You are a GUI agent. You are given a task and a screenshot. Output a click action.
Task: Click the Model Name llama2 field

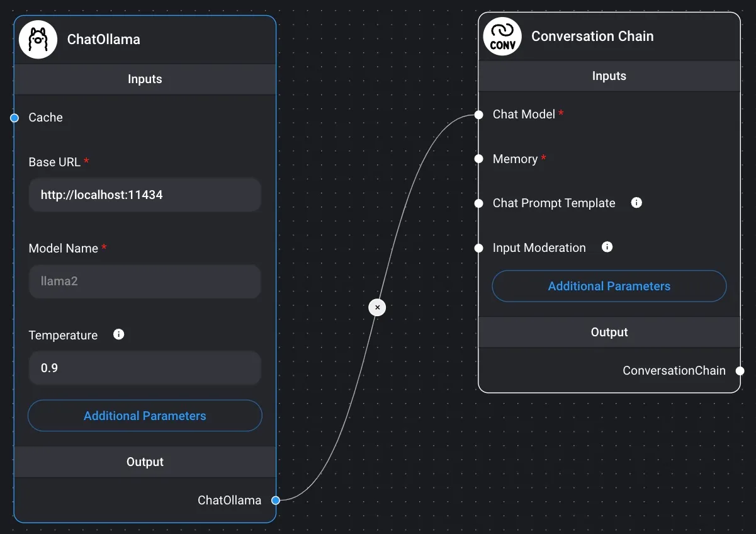(145, 281)
